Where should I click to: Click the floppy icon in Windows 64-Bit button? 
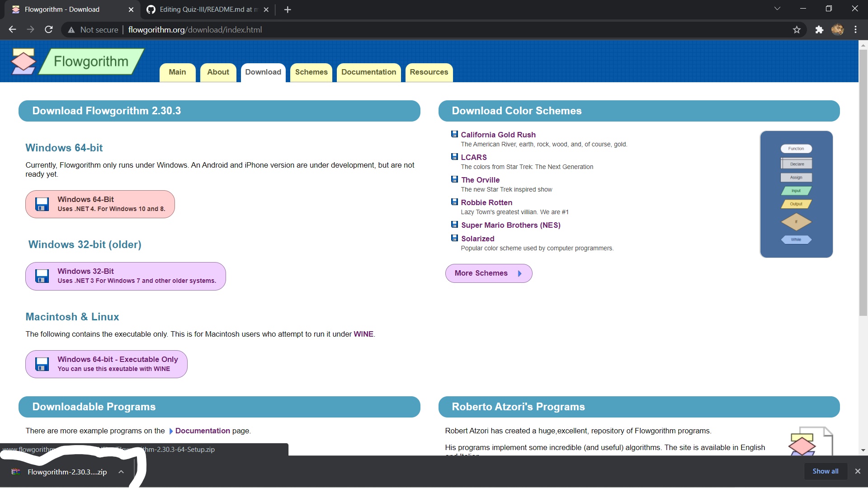[42, 204]
